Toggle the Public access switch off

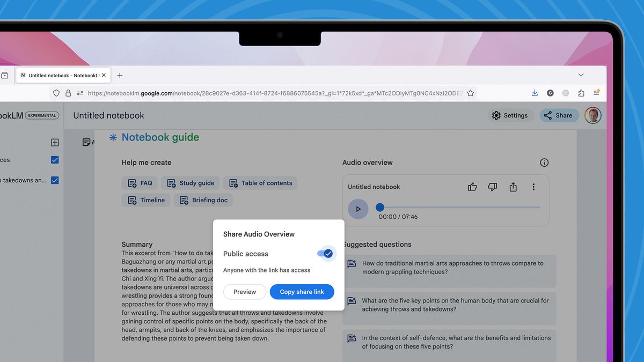click(325, 254)
